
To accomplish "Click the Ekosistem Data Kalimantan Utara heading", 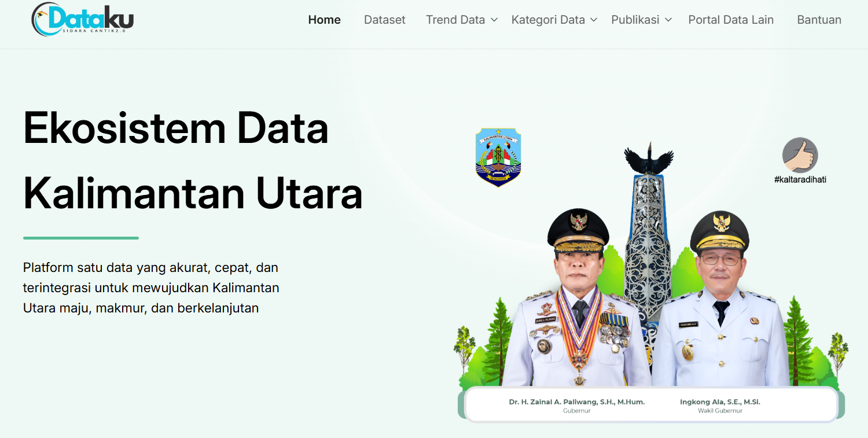I will coord(193,160).
